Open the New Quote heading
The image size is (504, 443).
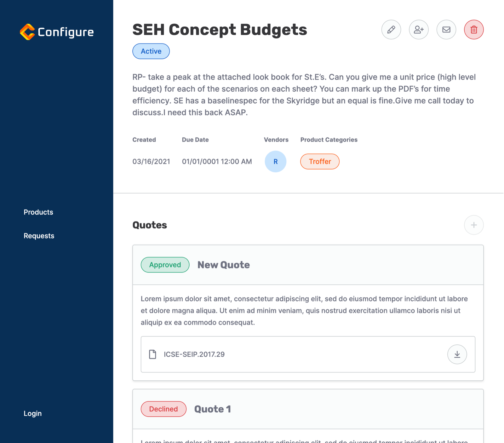point(224,265)
